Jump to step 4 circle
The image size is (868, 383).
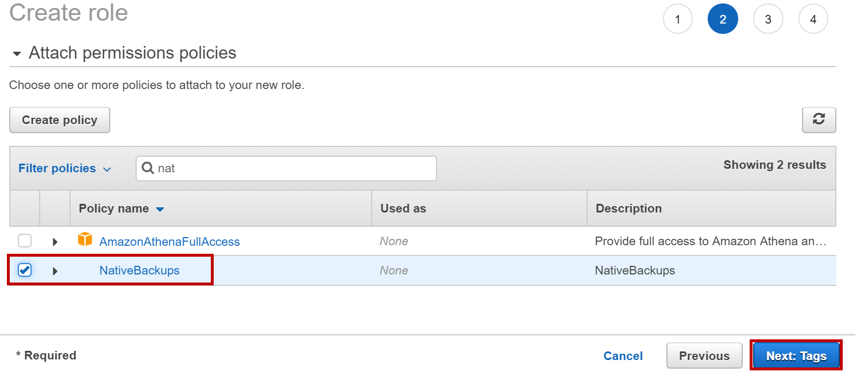[x=813, y=20]
